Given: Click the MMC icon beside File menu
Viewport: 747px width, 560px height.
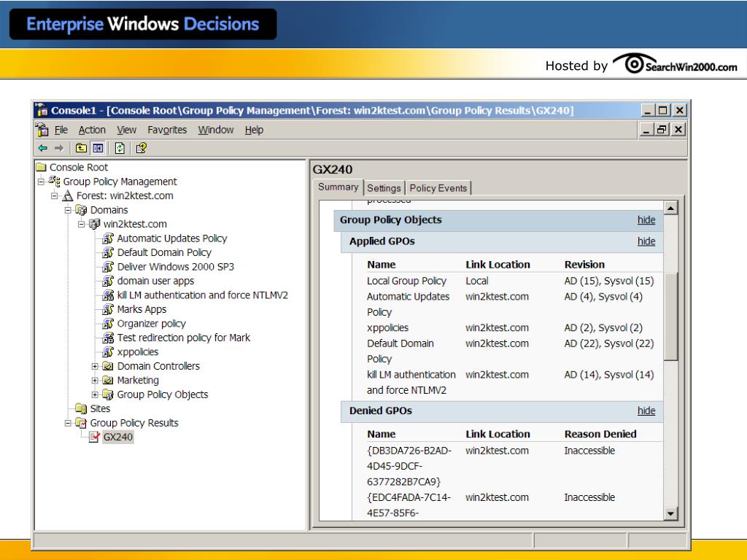Looking at the screenshot, I should [42, 130].
